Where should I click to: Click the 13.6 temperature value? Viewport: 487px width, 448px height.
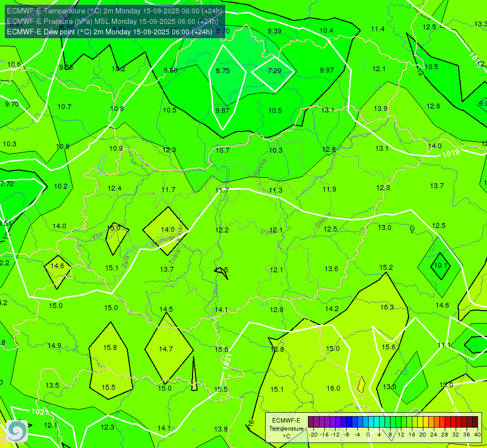331,269
